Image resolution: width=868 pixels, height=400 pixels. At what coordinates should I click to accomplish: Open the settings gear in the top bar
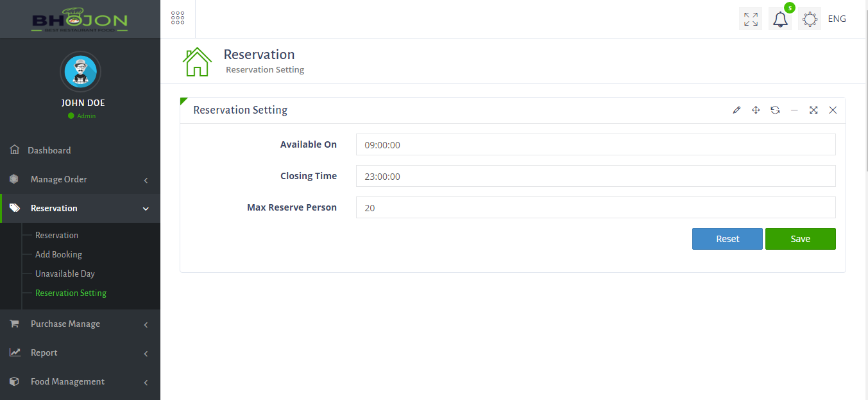click(x=809, y=19)
